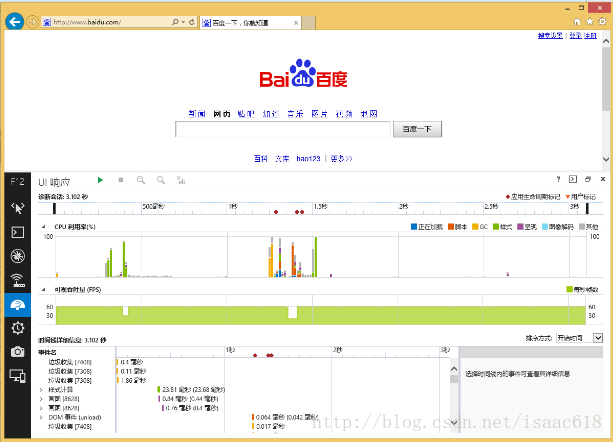Image resolution: width=613 pixels, height=442 pixels.
Task: Click into the Baidu search input field
Action: click(283, 129)
